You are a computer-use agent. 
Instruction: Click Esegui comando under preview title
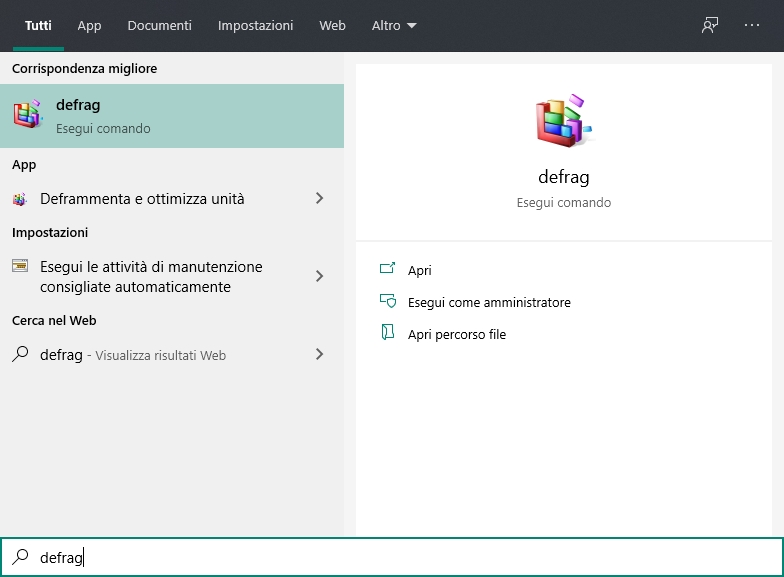tap(564, 202)
